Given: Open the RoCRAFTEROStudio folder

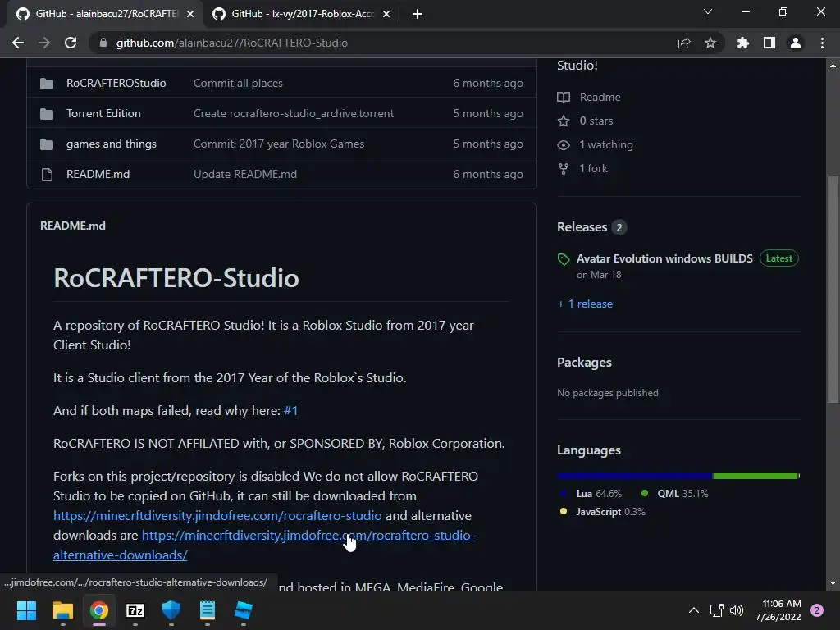Looking at the screenshot, I should tap(116, 83).
